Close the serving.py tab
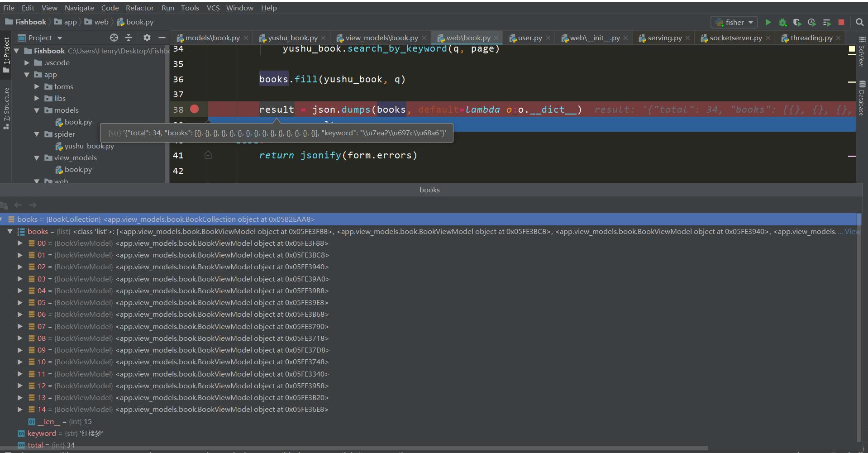 687,38
